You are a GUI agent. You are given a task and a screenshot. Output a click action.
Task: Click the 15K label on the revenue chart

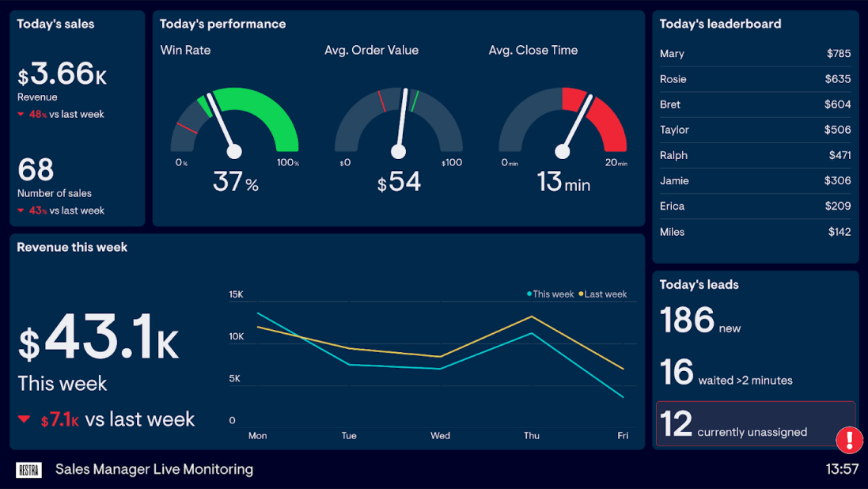coord(236,294)
